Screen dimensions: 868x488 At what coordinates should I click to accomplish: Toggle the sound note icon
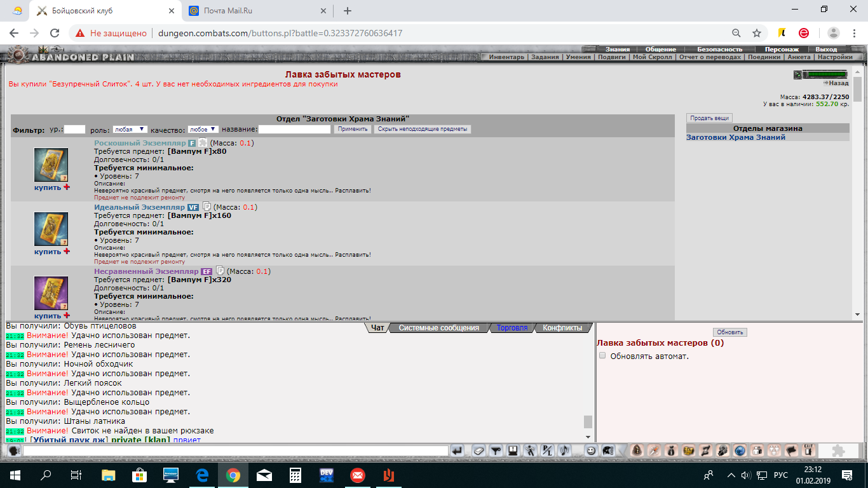(563, 451)
